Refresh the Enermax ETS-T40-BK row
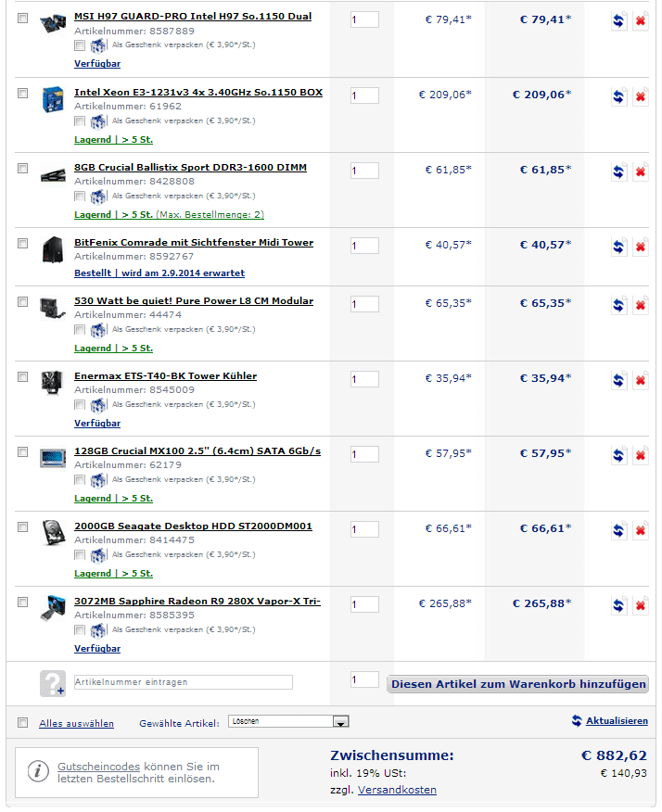The height and width of the screenshot is (812, 662). point(618,381)
